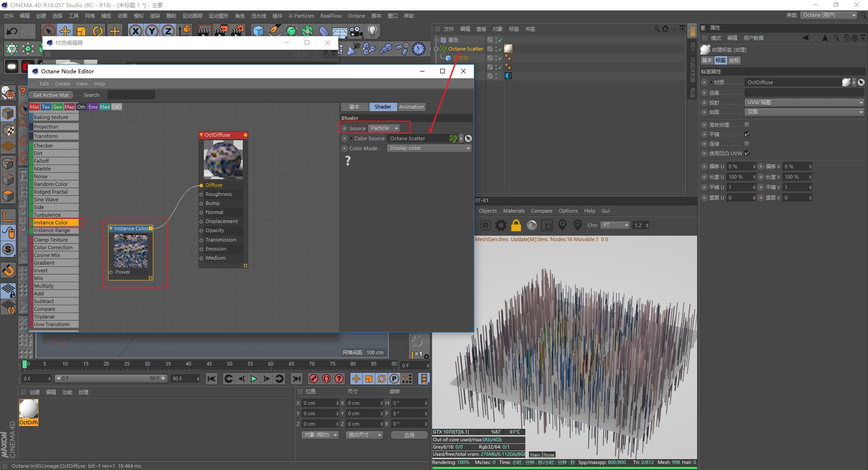Toggle the 使用凹凸 UVW checkbox
Screen dimensions: 868x470
(747, 153)
